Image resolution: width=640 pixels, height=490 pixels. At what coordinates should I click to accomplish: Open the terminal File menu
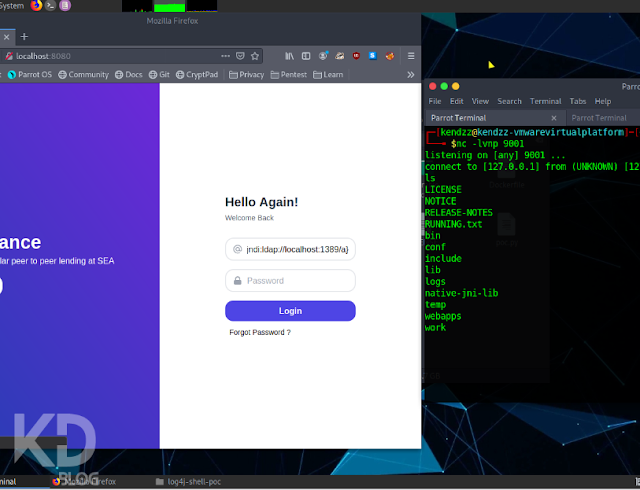[435, 101]
